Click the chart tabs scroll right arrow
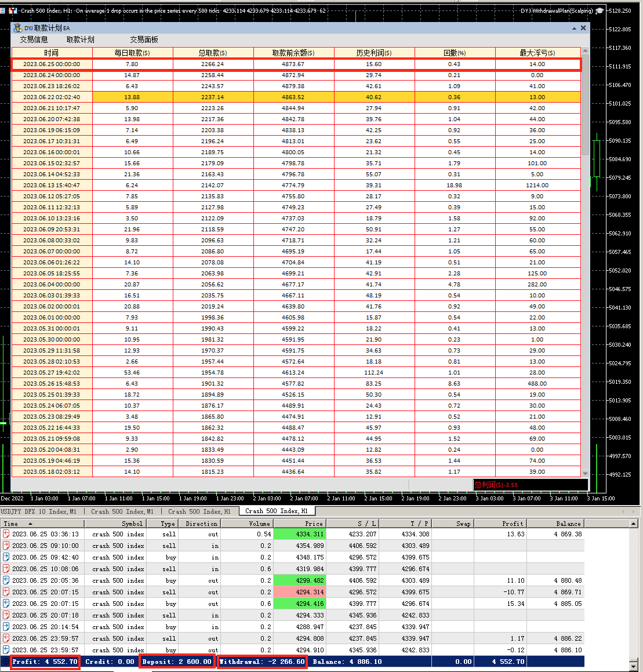 tap(633, 511)
